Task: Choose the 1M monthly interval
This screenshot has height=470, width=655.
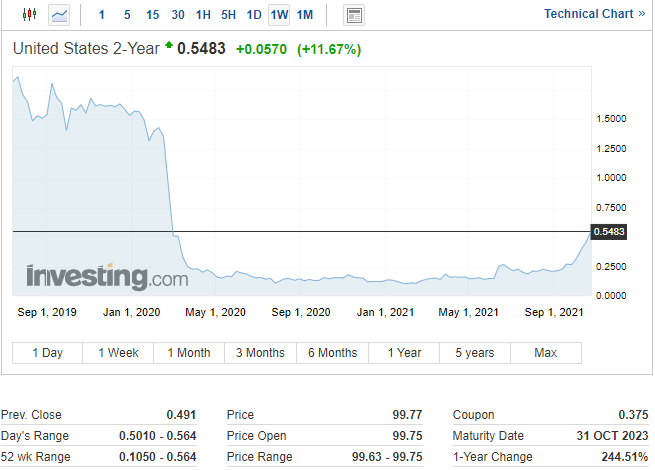Action: click(x=305, y=15)
